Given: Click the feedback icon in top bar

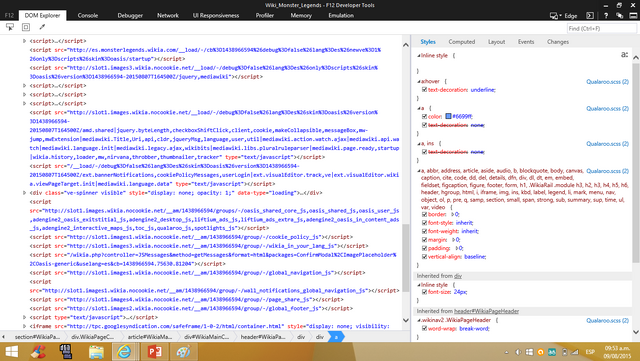Looking at the screenshot, I should tap(620, 16).
